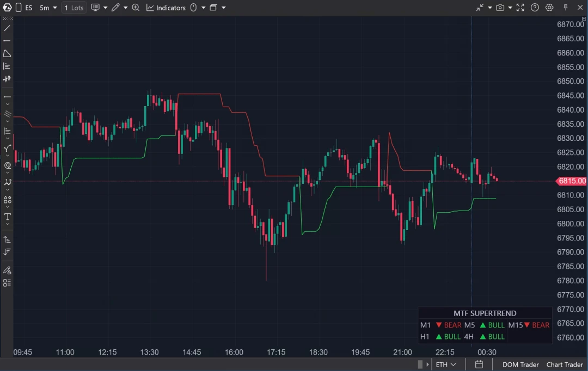
Task: Select the pencil drawing tool icon
Action: [115, 8]
